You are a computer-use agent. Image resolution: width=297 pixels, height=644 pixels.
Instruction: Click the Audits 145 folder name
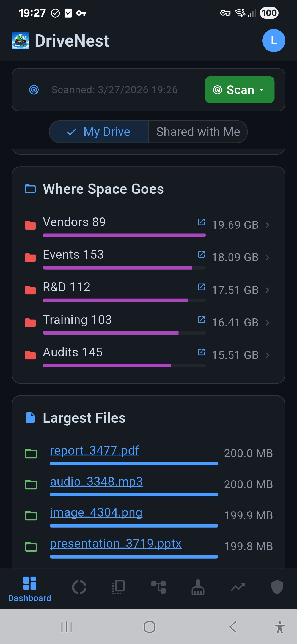pos(73,352)
